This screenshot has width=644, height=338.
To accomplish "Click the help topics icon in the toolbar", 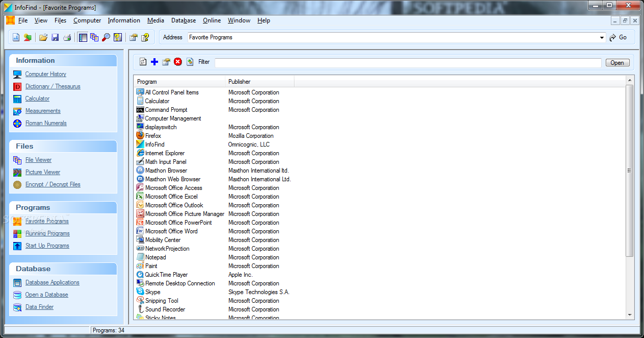I will tap(145, 37).
